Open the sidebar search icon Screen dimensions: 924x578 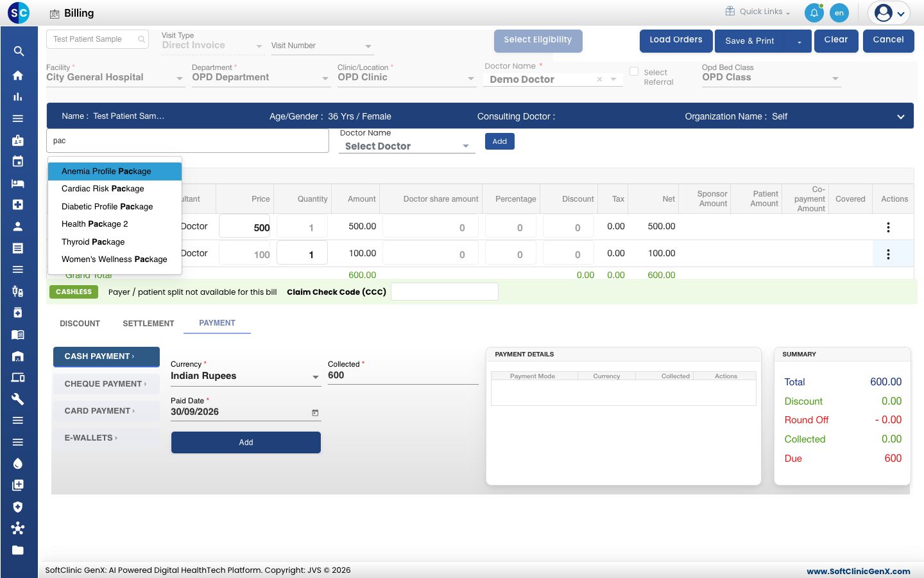tap(19, 51)
